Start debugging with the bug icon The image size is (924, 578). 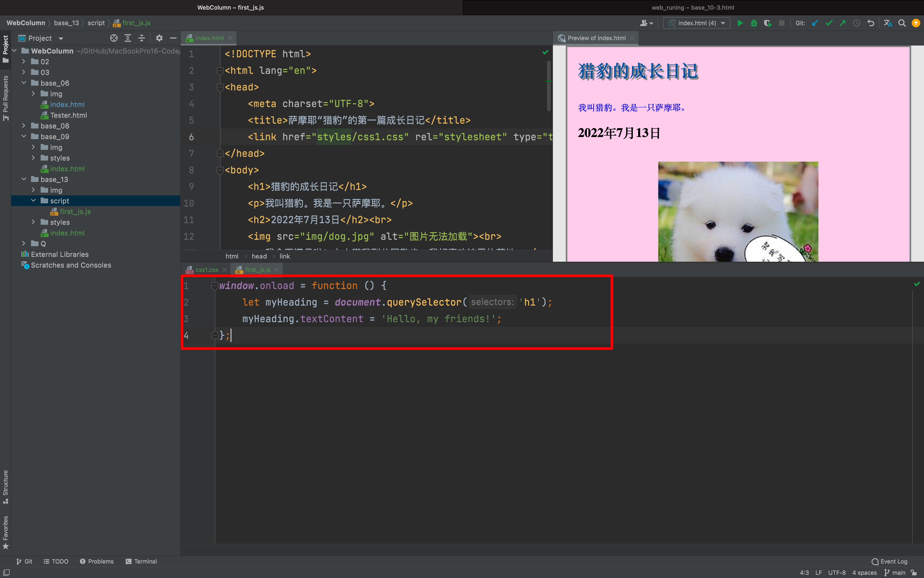754,23
